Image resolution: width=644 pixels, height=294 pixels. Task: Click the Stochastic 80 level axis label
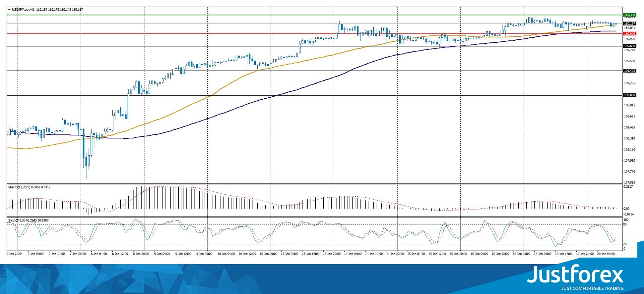point(625,224)
